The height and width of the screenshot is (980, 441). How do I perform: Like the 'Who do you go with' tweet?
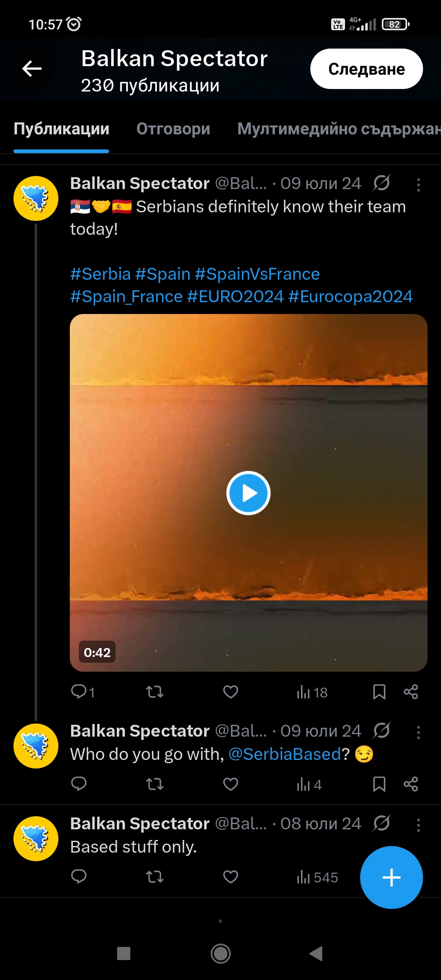[231, 784]
